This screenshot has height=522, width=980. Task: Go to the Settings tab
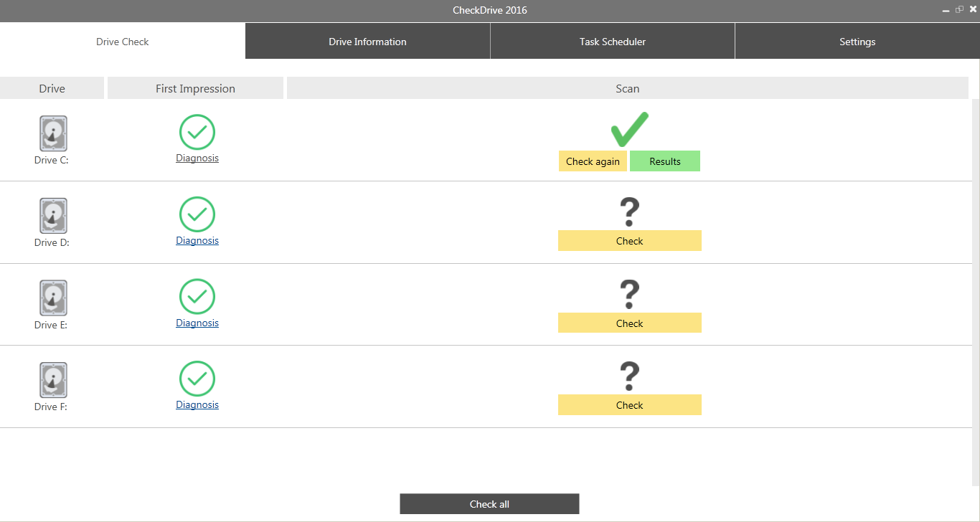(x=857, y=42)
